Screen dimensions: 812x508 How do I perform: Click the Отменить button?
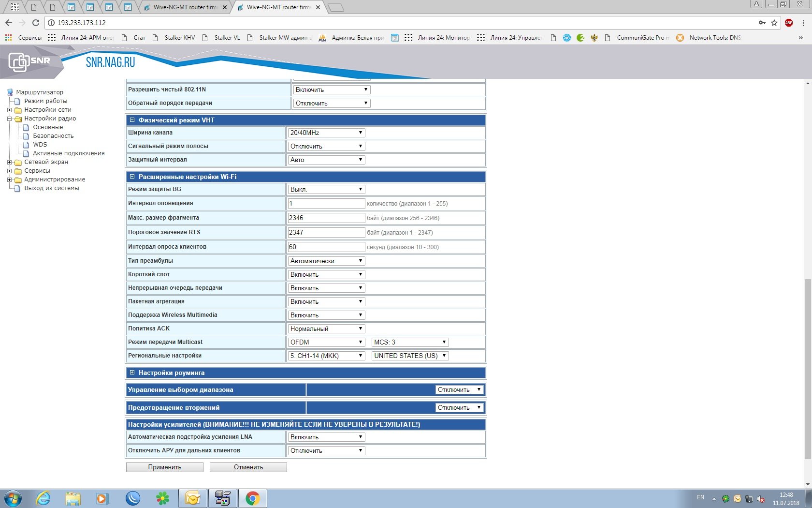[x=248, y=467]
